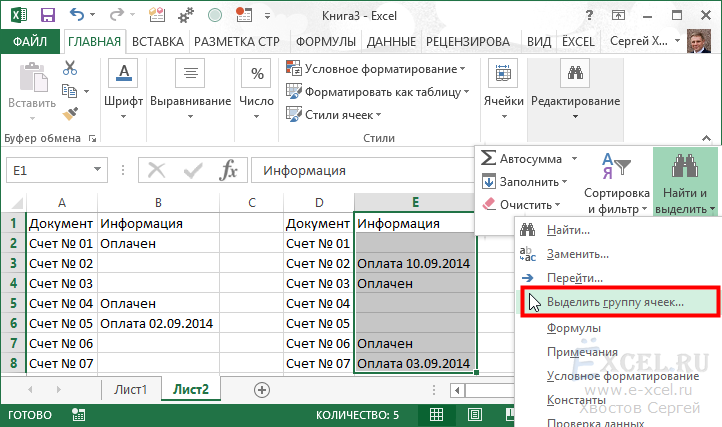Screen dimensions: 722x427
Task: Open Сортировка и фильтр menu
Action: [x=617, y=183]
